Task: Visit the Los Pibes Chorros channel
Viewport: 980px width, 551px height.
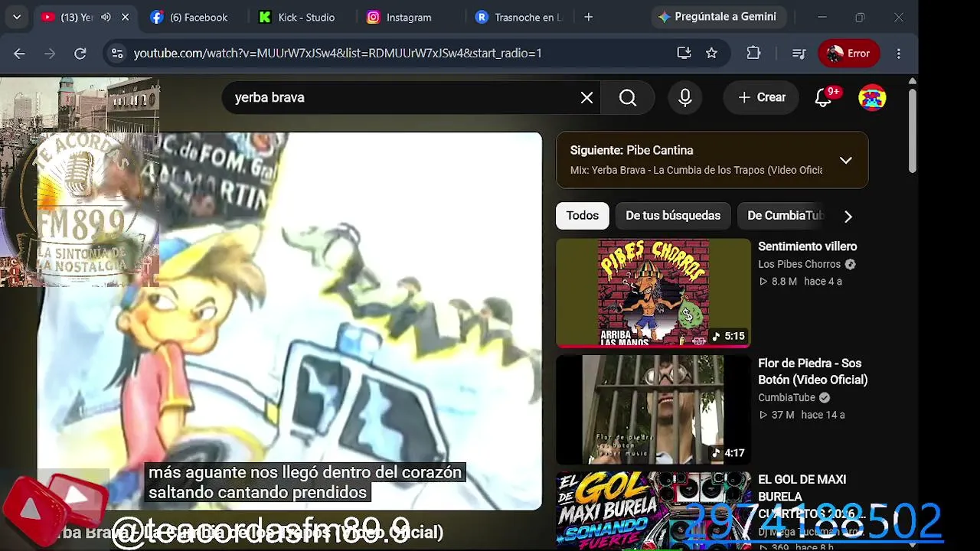Action: pos(799,264)
